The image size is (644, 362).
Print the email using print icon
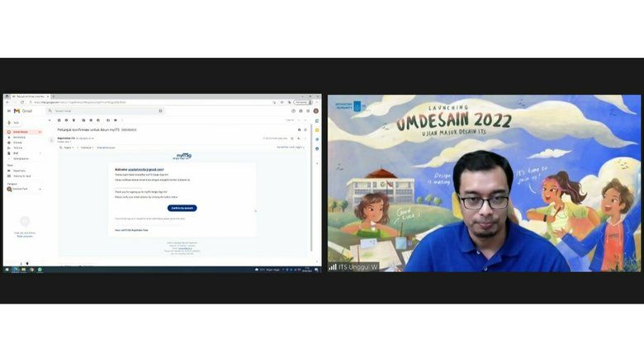coord(299,130)
